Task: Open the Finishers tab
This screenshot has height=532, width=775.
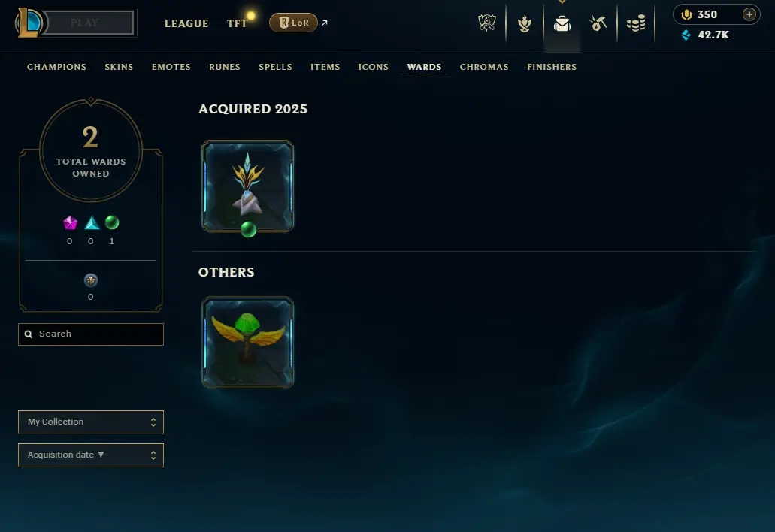Action: 552,67
